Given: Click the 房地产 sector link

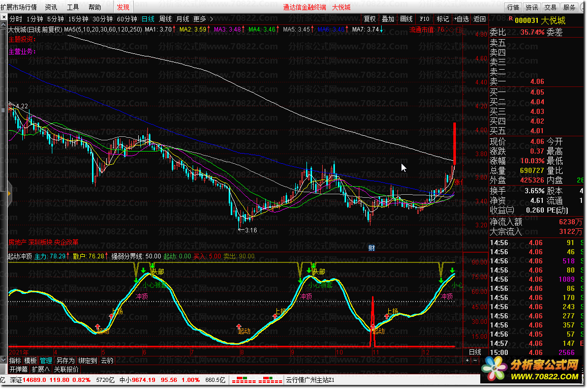Looking at the screenshot, I should (x=17, y=243).
